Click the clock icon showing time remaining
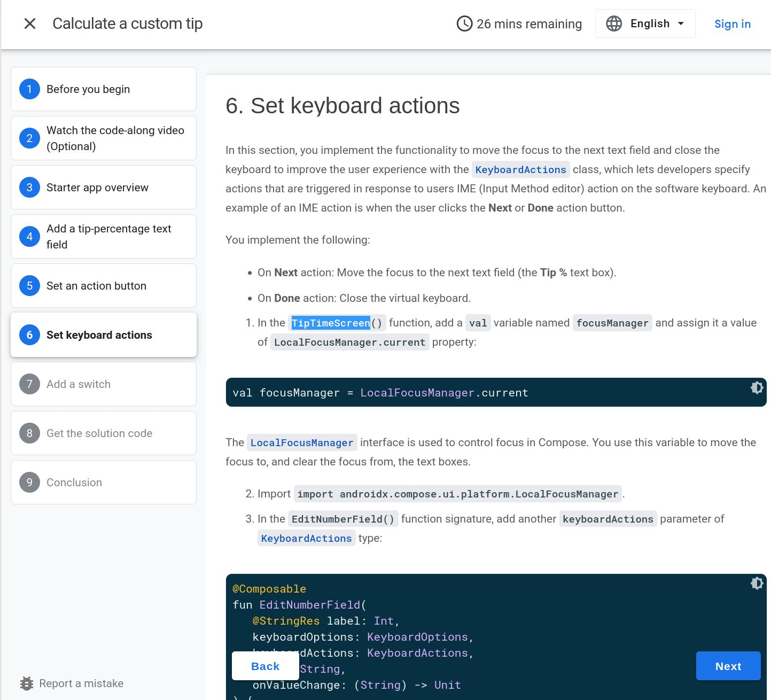Screen dimensions: 771x700 (x=464, y=24)
